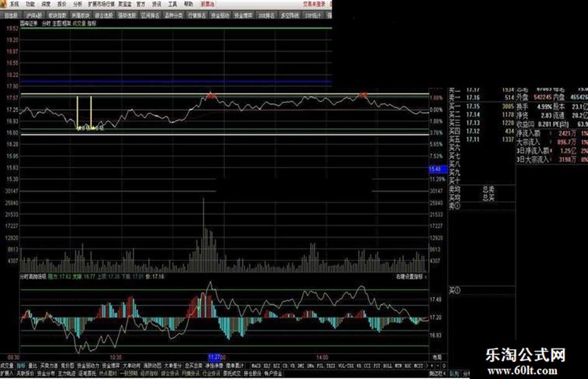Open the 资讯 menu
588x379 pixels.
coord(156,4)
